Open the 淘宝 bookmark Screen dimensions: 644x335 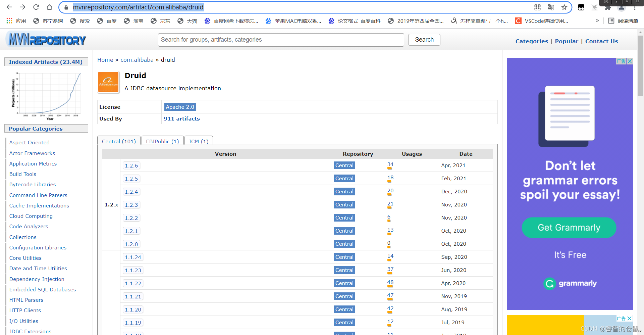tap(133, 21)
